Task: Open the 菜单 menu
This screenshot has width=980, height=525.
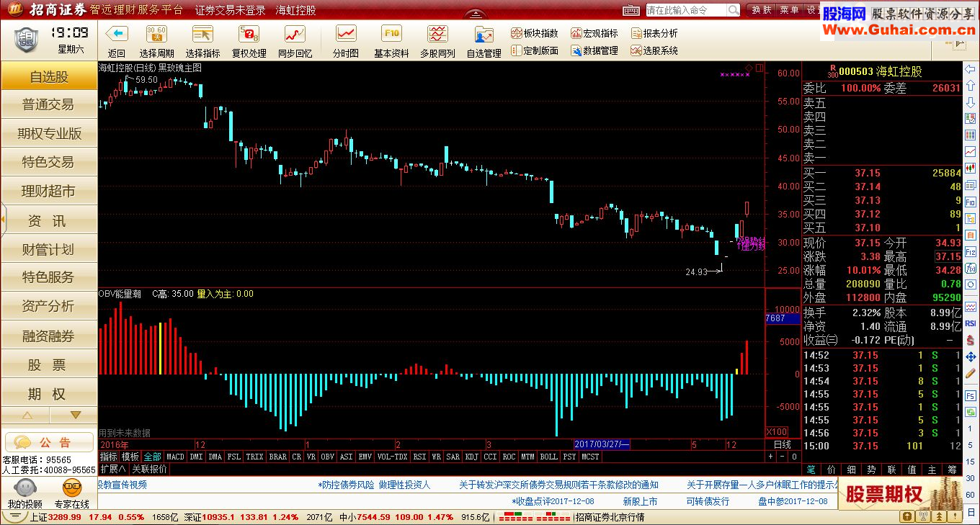Action: pyautogui.click(x=789, y=10)
